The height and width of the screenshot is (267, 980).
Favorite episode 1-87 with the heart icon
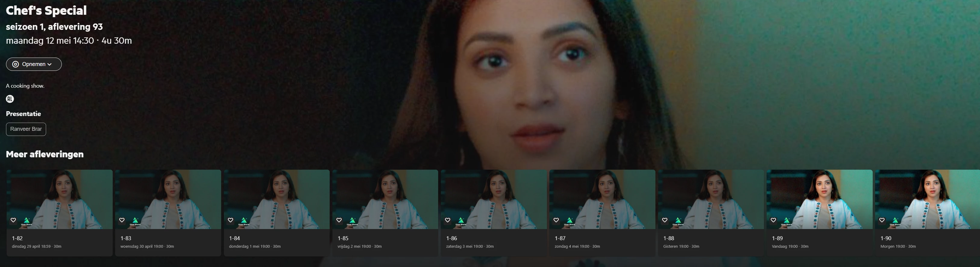[x=556, y=220]
